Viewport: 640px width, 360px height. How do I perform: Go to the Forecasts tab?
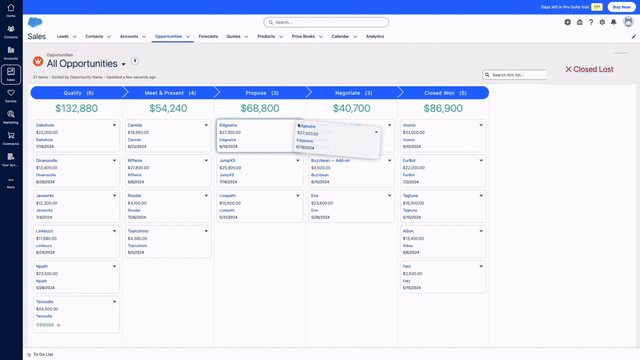point(208,36)
